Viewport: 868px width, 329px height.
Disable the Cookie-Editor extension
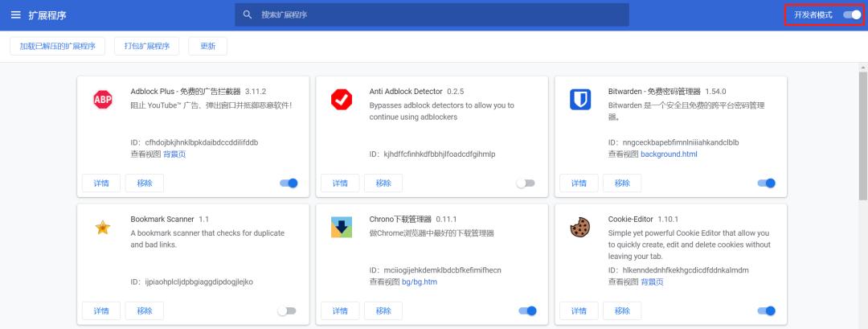tap(767, 311)
